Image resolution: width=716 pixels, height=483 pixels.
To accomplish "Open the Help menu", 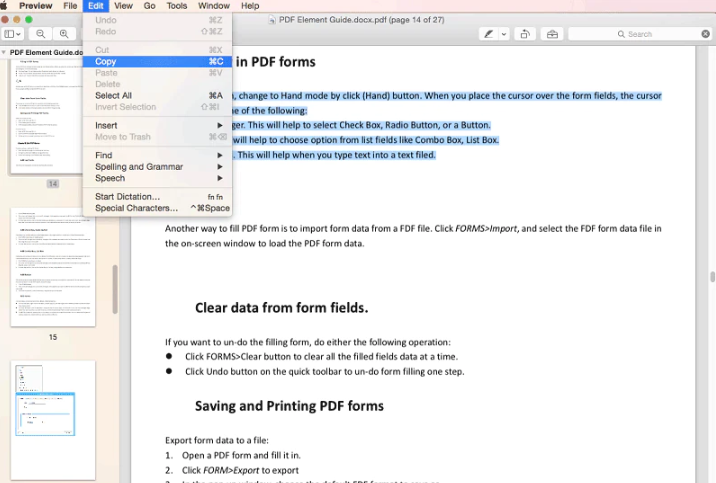I will tap(250, 6).
